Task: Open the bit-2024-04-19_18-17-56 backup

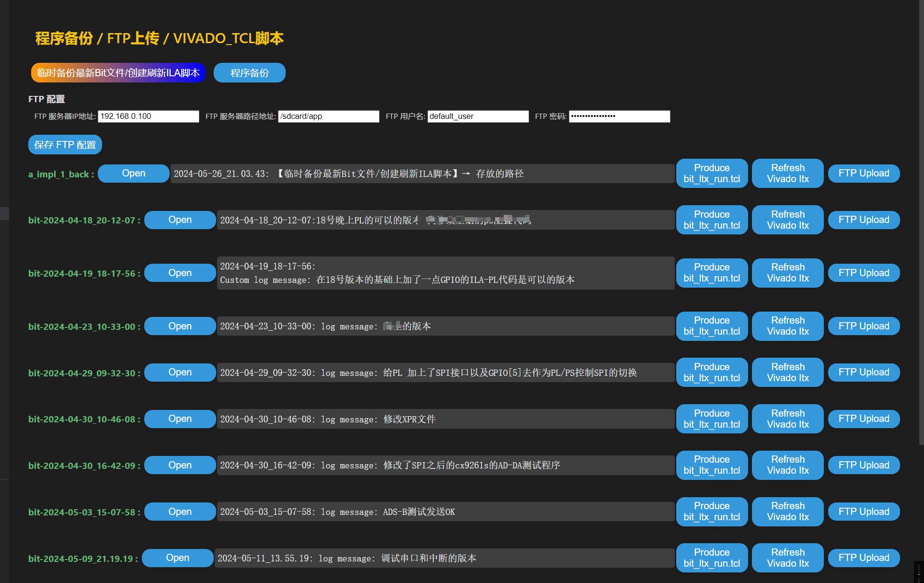Action: (180, 272)
